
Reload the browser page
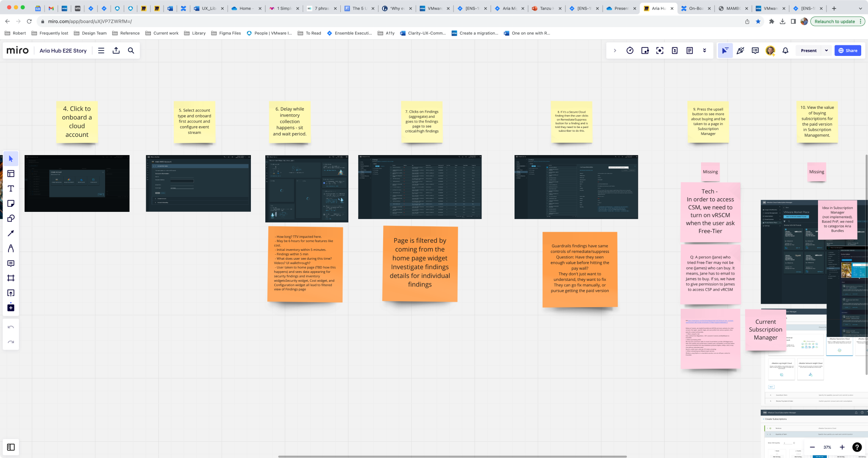pyautogui.click(x=29, y=21)
